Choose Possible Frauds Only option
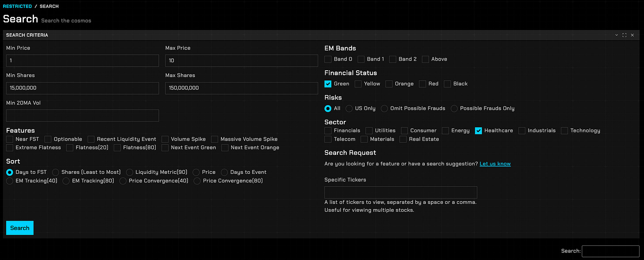The image size is (644, 260). [454, 109]
